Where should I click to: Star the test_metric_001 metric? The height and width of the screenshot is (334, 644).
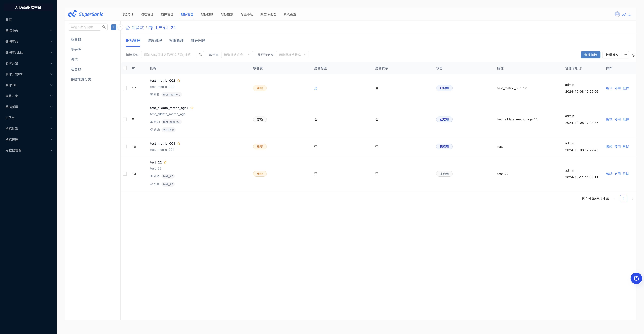(x=179, y=143)
